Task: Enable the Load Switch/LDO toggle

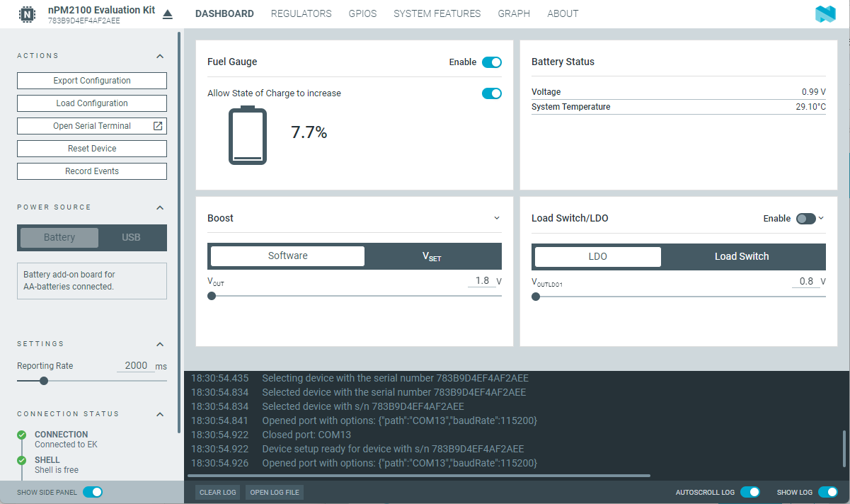Action: coord(806,219)
